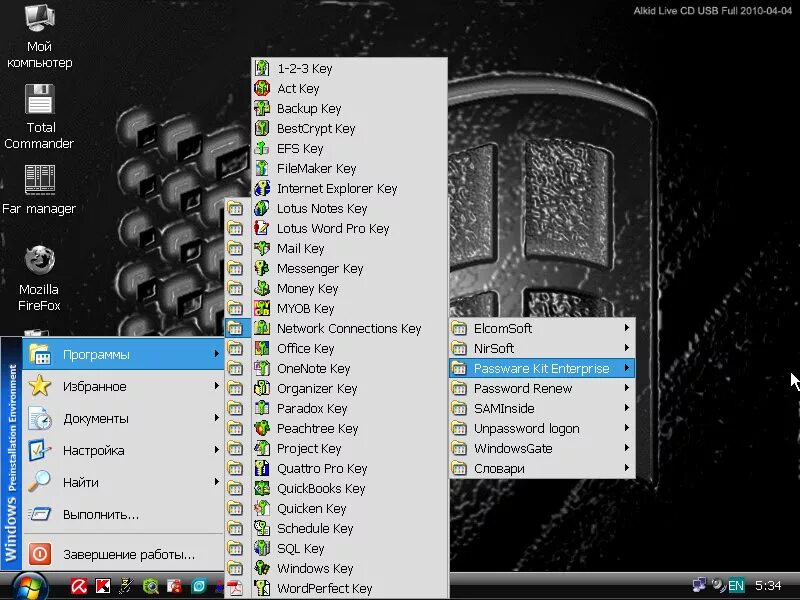Screen dimensions: 800x600
Task: Launch Project Key
Action: (x=349, y=448)
